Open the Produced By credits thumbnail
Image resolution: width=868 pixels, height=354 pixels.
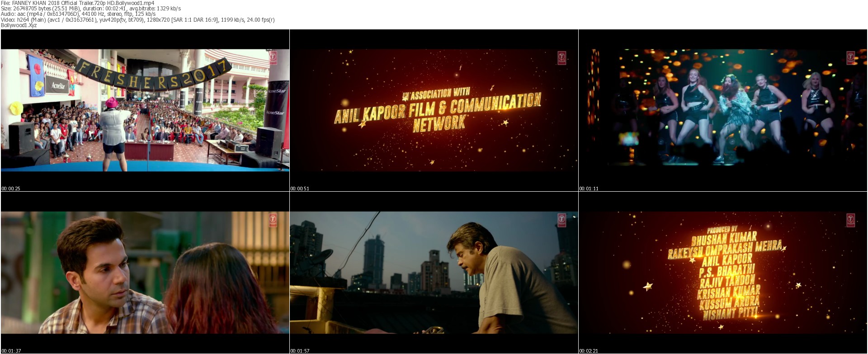(723, 273)
